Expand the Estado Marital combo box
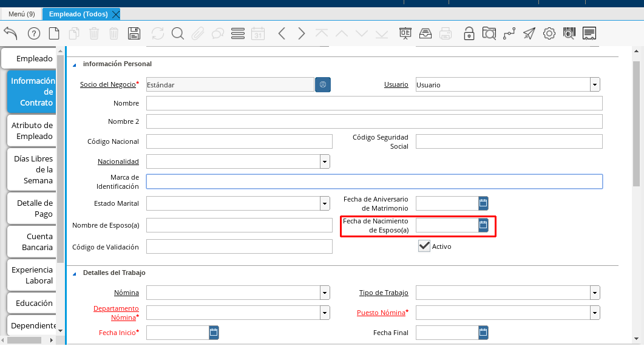Image resolution: width=644 pixels, height=346 pixels. tap(325, 203)
